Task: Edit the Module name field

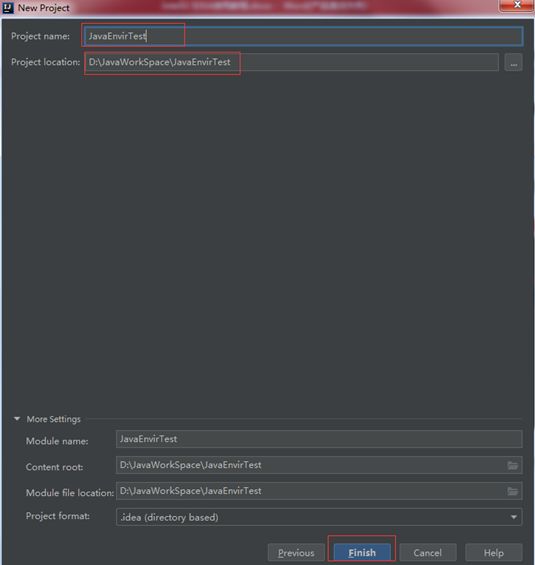Action: (319, 439)
